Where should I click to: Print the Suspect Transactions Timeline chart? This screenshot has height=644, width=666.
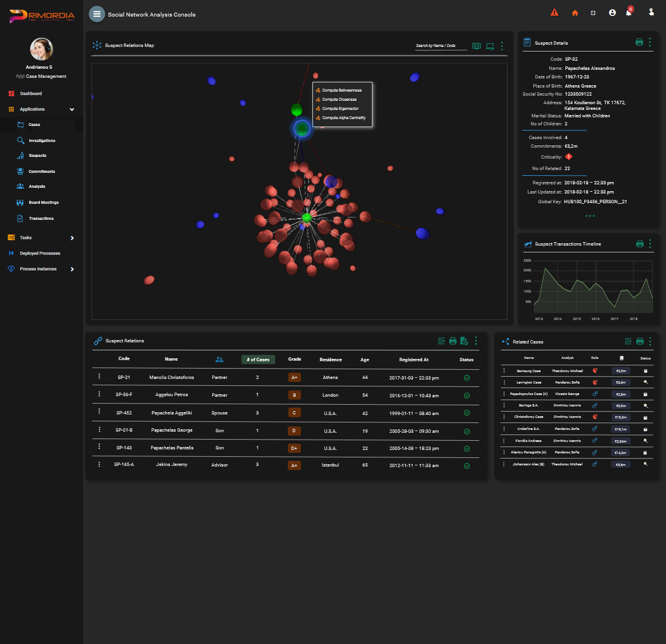[640, 244]
